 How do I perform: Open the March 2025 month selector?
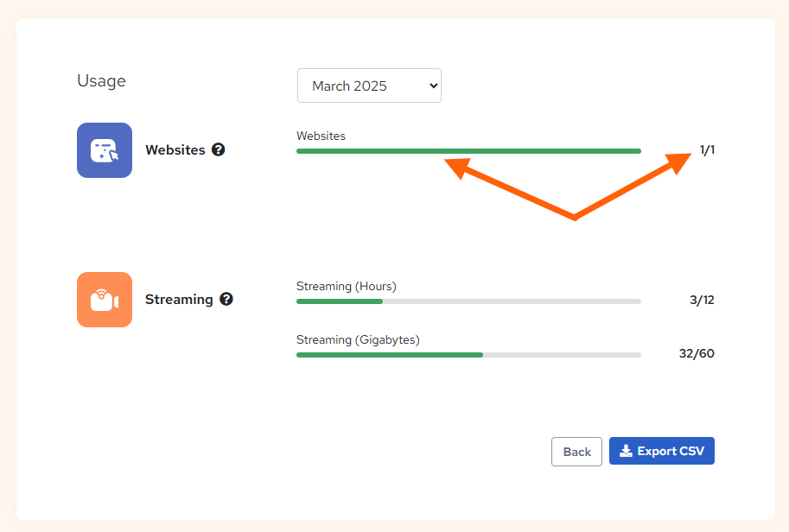[x=369, y=85]
